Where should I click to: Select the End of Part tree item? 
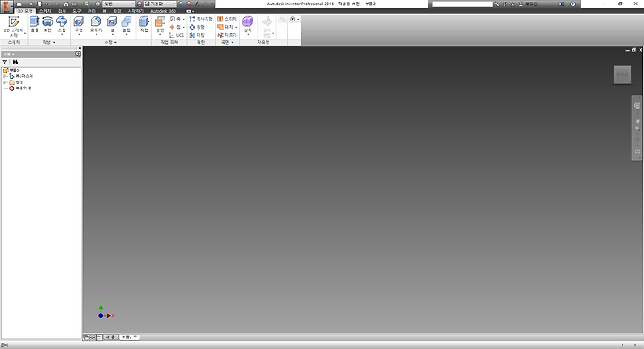tap(21, 89)
